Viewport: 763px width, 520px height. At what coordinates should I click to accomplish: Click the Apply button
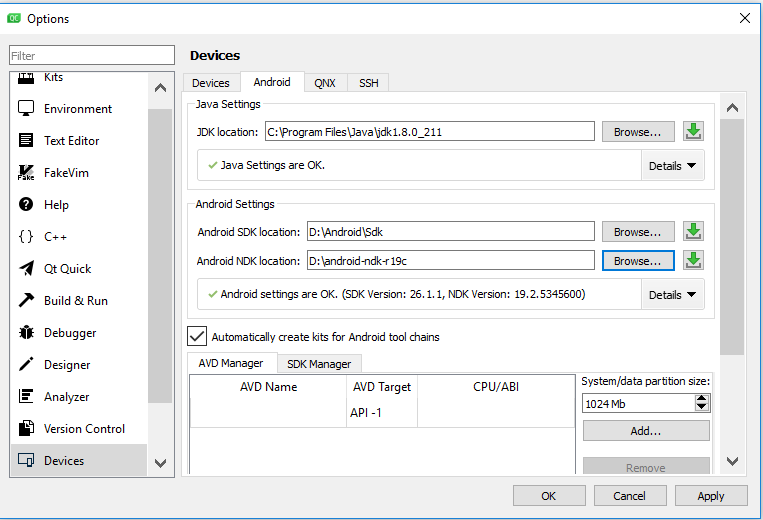(711, 496)
